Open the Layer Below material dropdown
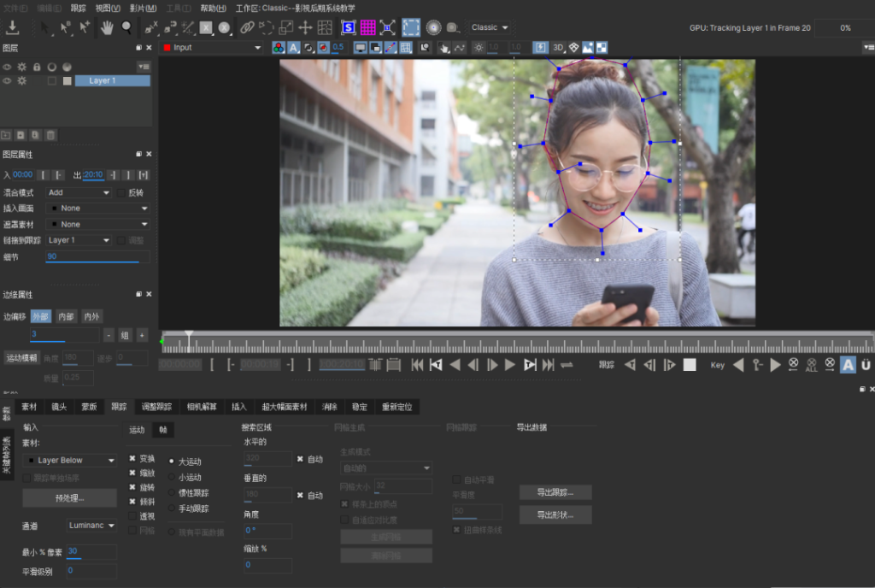Screen dimensions: 875x588 point(69,460)
